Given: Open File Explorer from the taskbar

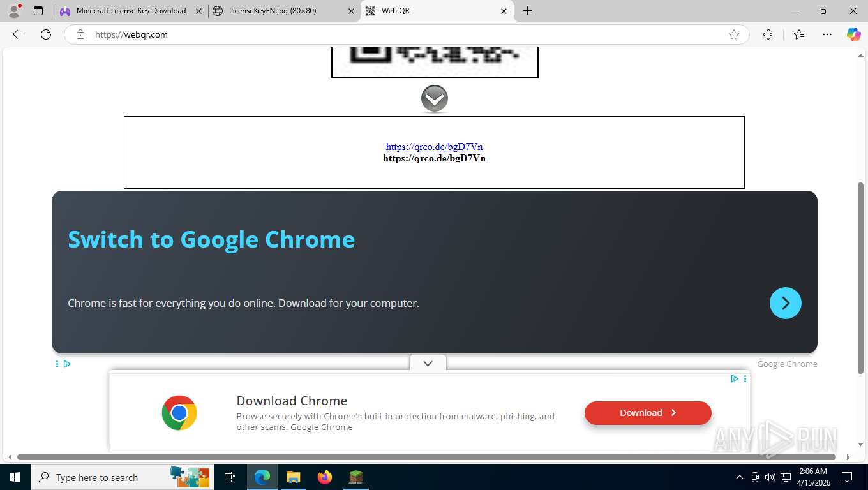Looking at the screenshot, I should (293, 477).
